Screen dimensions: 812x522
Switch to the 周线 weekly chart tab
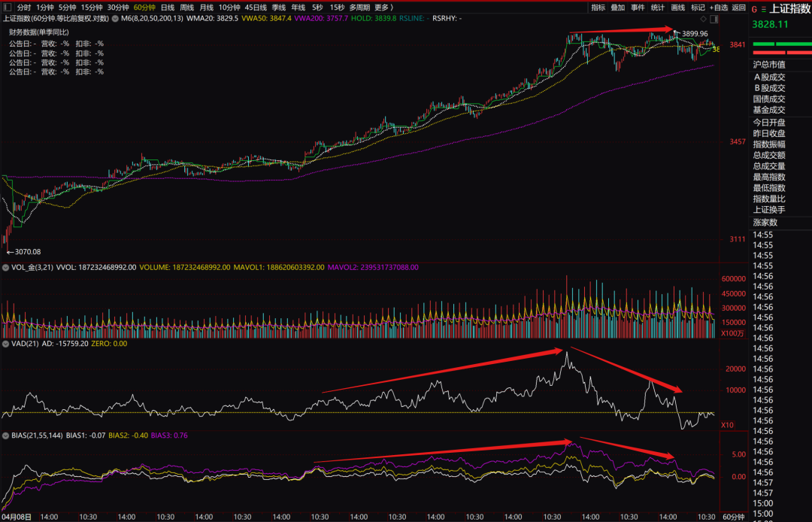pyautogui.click(x=187, y=8)
